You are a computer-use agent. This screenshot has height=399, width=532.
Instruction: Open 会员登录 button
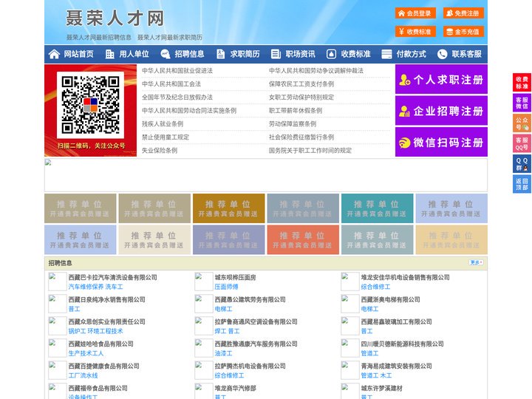tap(415, 13)
